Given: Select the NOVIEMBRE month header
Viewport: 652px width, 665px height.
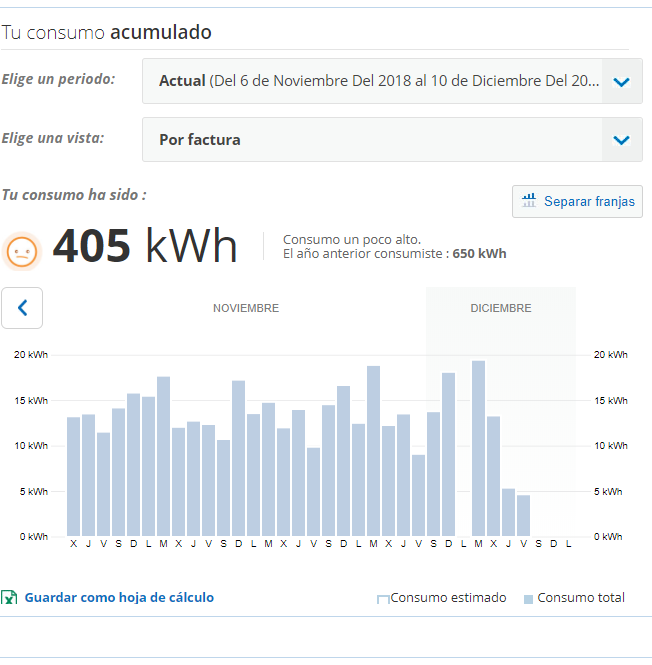Looking at the screenshot, I should click(x=245, y=308).
